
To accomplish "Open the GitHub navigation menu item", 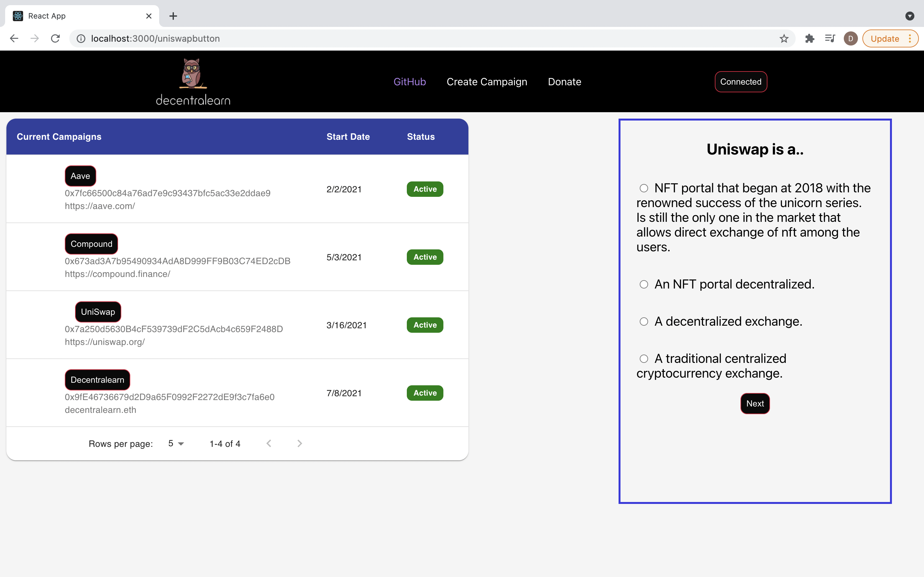I will [410, 81].
